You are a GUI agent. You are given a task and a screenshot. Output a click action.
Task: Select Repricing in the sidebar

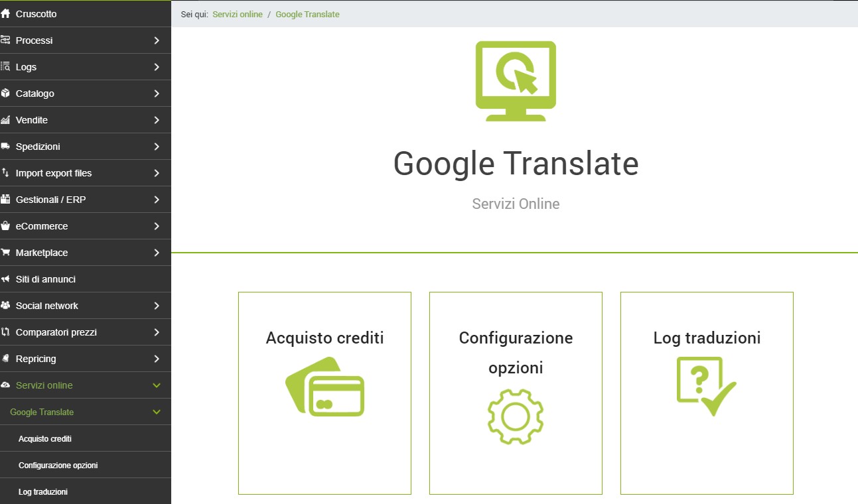click(36, 359)
